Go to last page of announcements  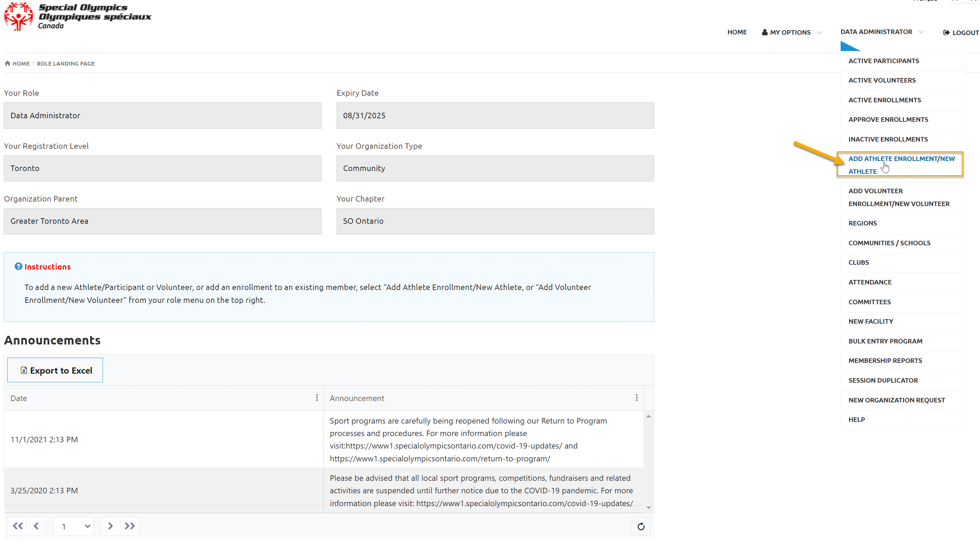click(x=130, y=526)
